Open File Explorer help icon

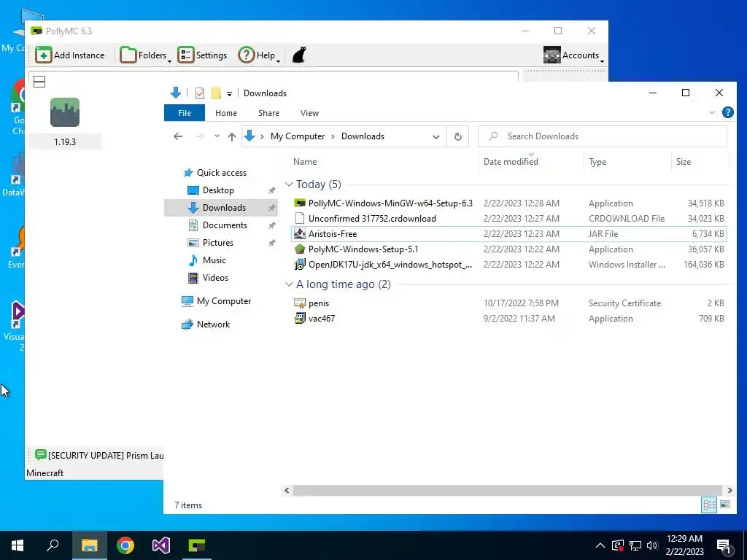727,112
